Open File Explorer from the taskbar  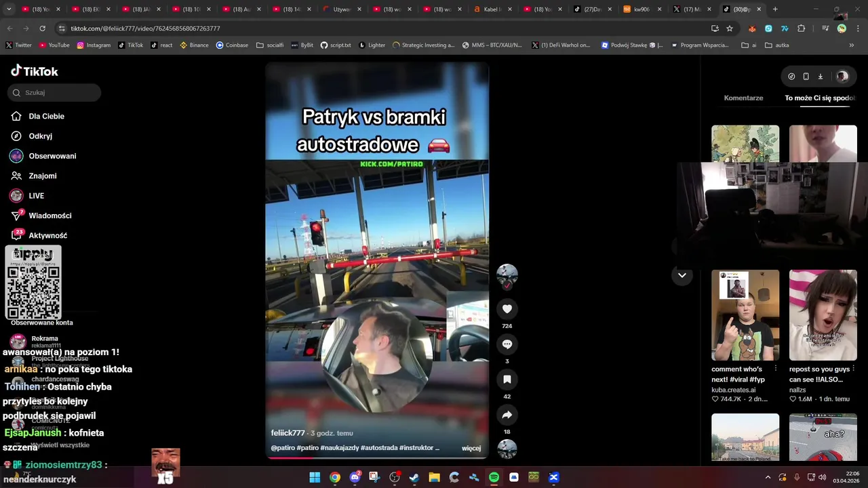pyautogui.click(x=434, y=477)
